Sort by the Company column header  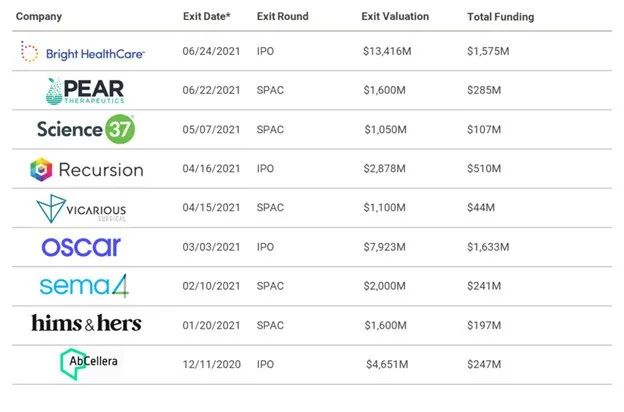[38, 17]
